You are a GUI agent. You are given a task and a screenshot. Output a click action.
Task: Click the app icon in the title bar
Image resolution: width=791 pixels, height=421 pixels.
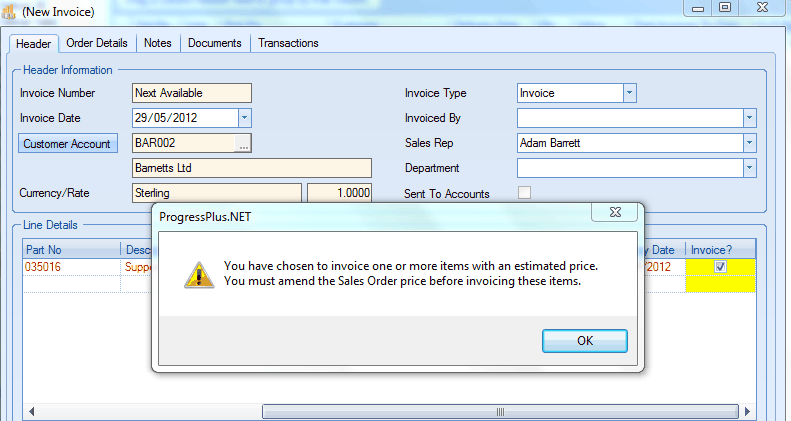click(x=9, y=11)
